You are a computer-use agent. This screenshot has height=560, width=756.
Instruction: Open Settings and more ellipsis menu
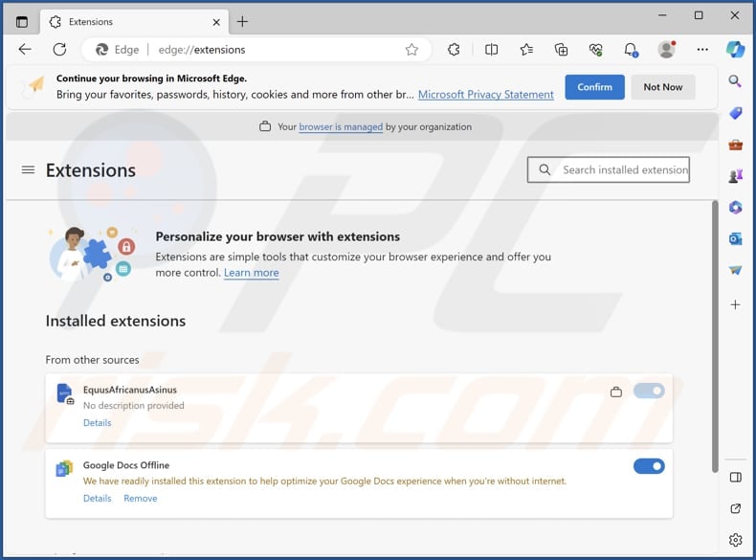point(702,49)
